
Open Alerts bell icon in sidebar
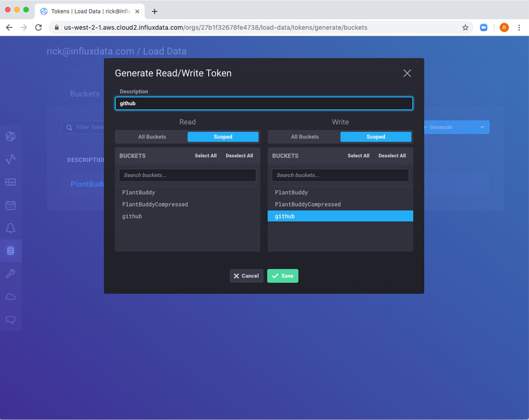11,228
